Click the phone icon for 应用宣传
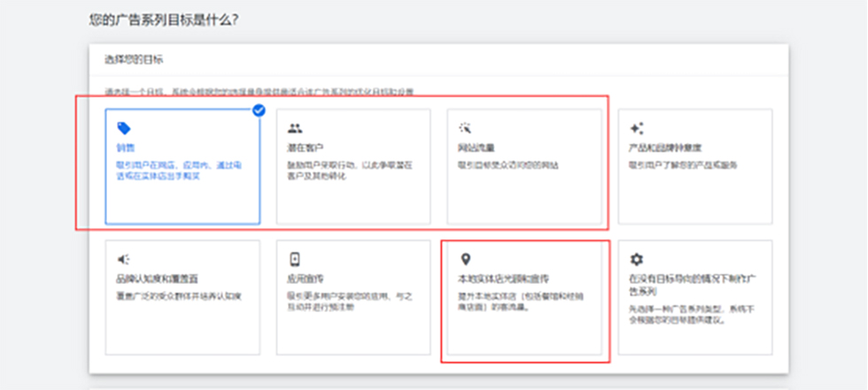The width and height of the screenshot is (868, 390). 295,259
